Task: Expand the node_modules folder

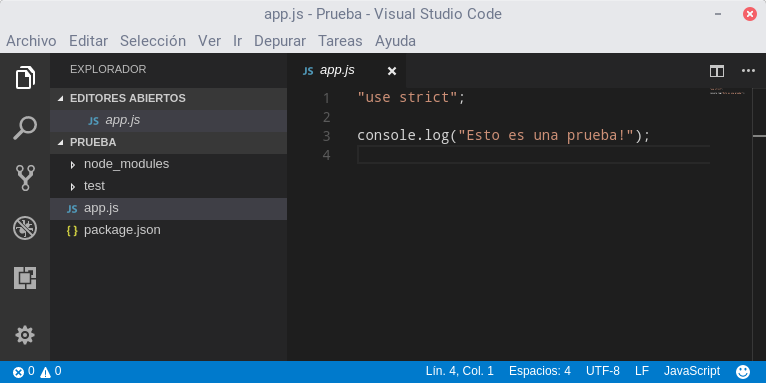Action: pos(126,164)
